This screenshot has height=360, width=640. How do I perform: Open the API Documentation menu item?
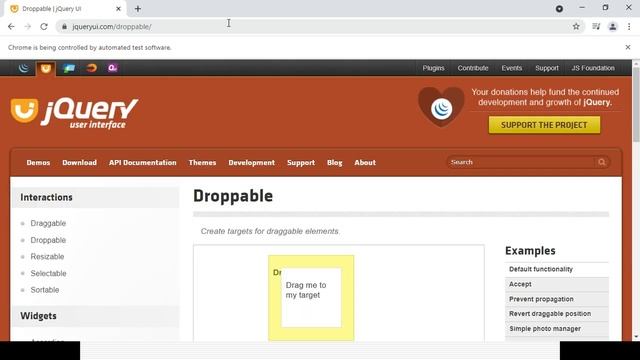(142, 162)
